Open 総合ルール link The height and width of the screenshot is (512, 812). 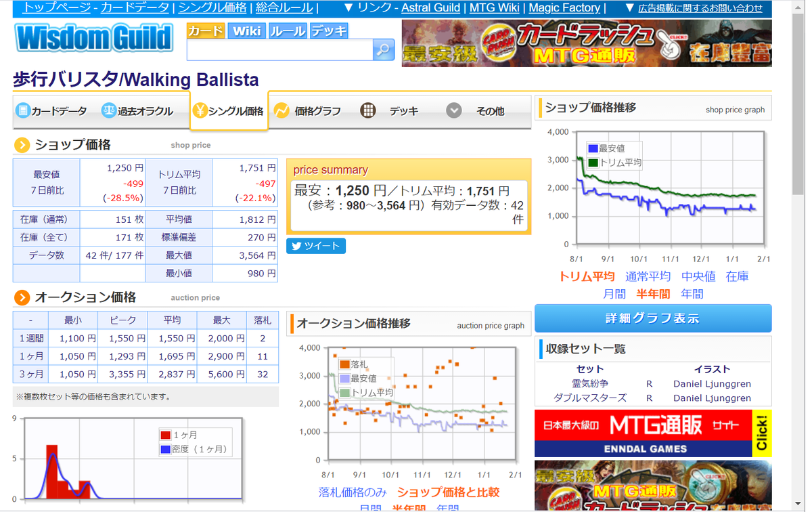coord(284,8)
